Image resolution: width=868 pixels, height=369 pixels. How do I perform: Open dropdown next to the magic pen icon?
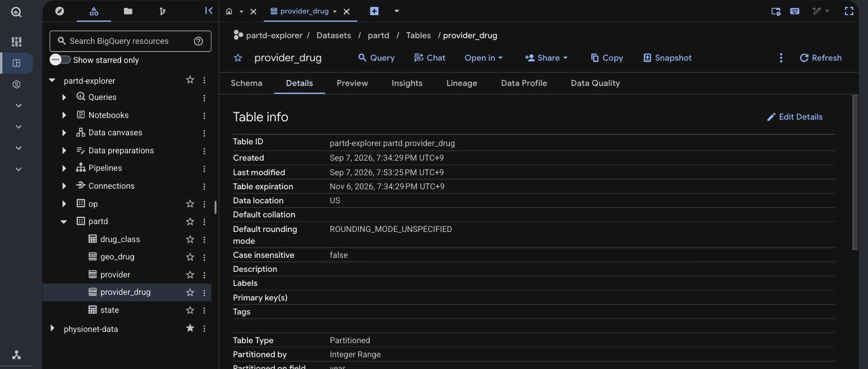[827, 11]
